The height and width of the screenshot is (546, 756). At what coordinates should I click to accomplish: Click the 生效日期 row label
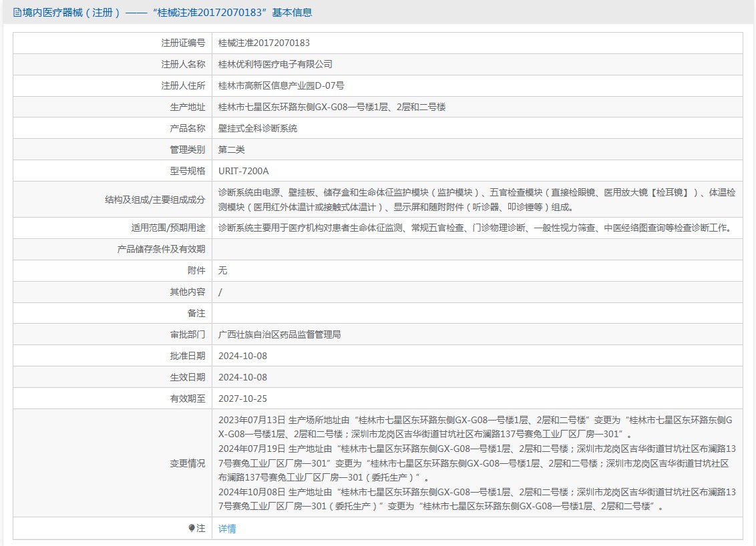(x=188, y=377)
